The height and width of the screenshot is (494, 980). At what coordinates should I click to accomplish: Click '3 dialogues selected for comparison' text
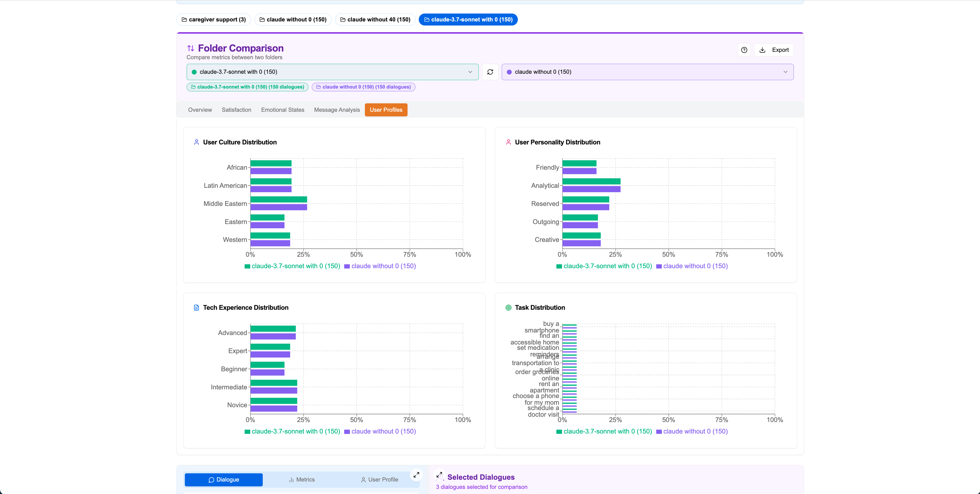481,487
